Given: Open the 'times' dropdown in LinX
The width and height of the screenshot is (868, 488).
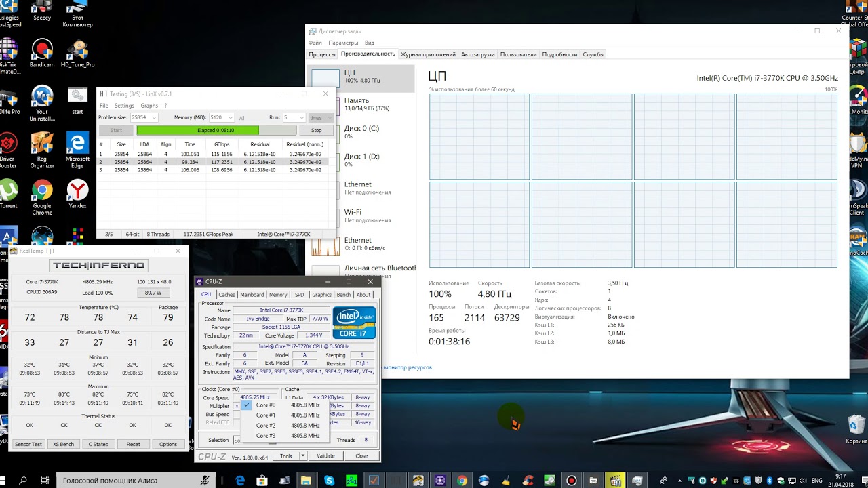Looking at the screenshot, I should click(321, 117).
